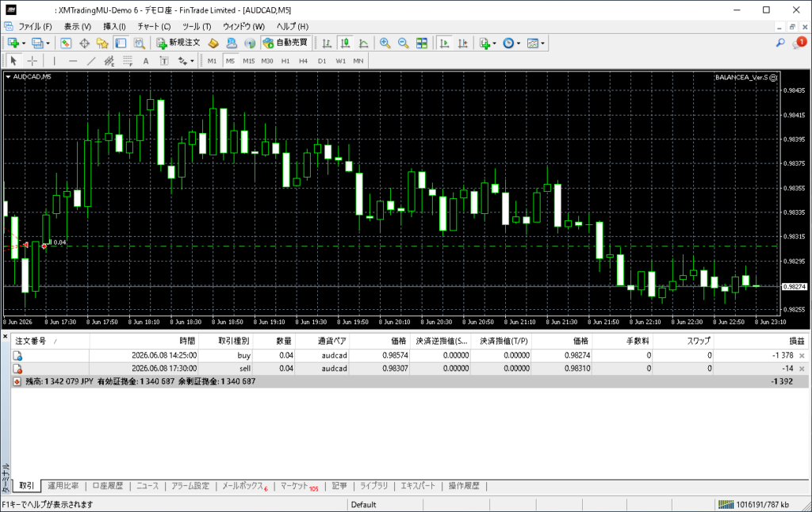Expand profiles dropdown arrow
Screen dimensions: 812x512
tap(48, 44)
